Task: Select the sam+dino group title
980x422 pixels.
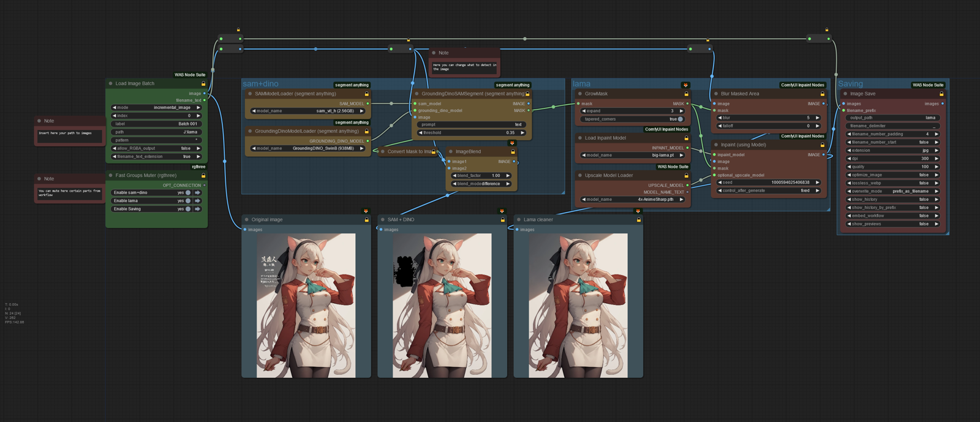Action: pos(260,84)
